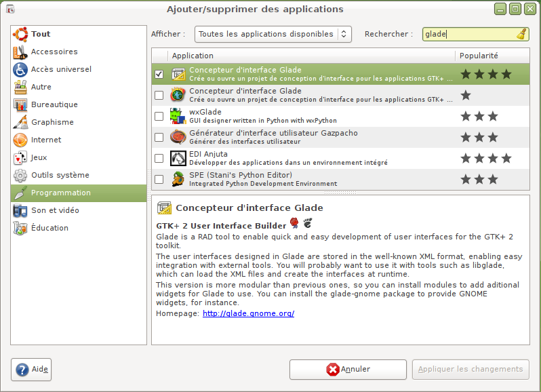This screenshot has width=541, height=392.
Task: Select the Éducation category label
Action: point(49,228)
